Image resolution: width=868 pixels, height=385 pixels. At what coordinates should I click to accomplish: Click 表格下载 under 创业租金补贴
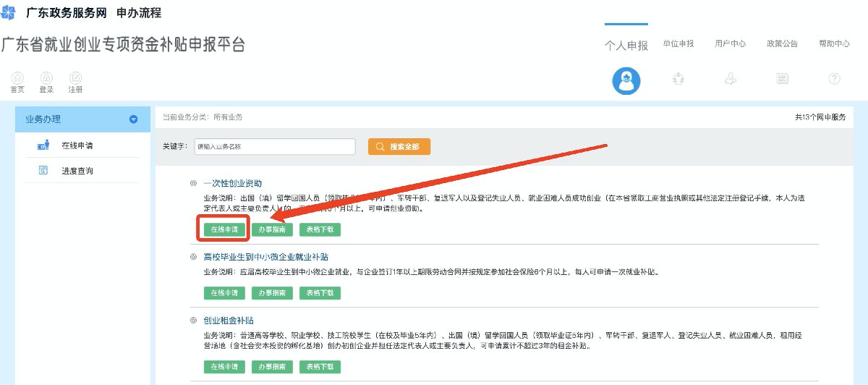(x=320, y=367)
